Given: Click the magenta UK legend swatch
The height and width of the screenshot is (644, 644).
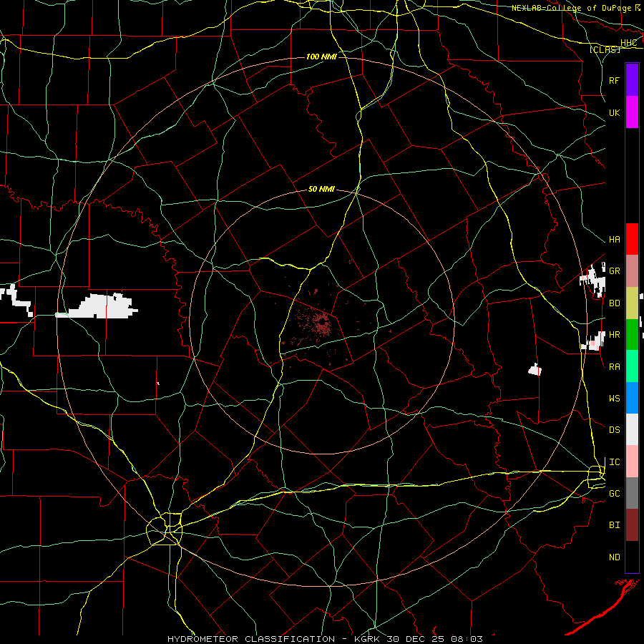Looking at the screenshot, I should coord(632,112).
